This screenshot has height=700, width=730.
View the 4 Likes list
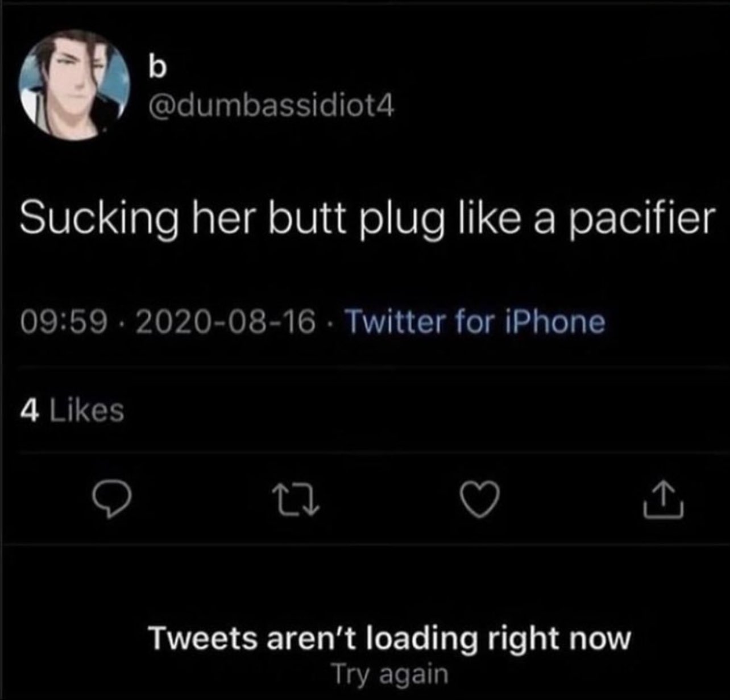(72, 410)
